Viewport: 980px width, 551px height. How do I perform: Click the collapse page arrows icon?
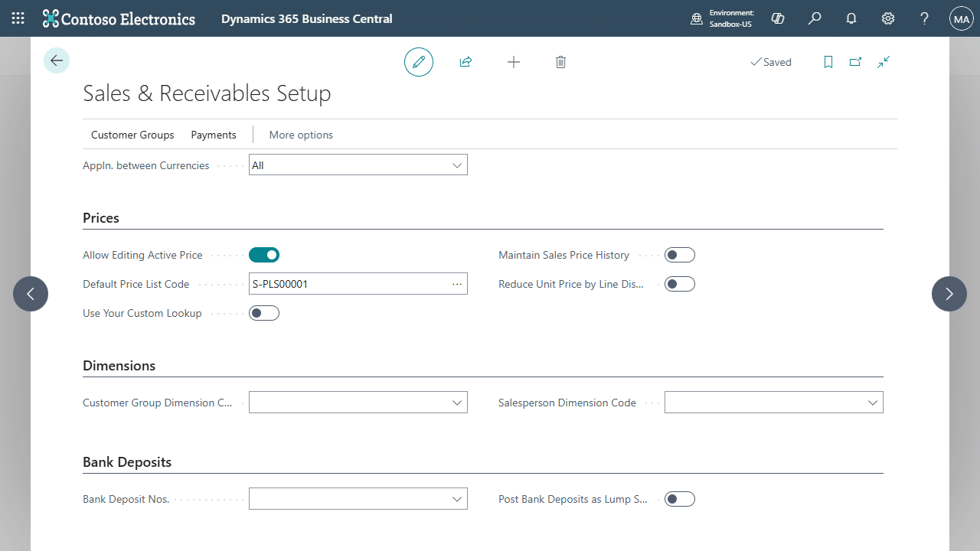pos(884,62)
